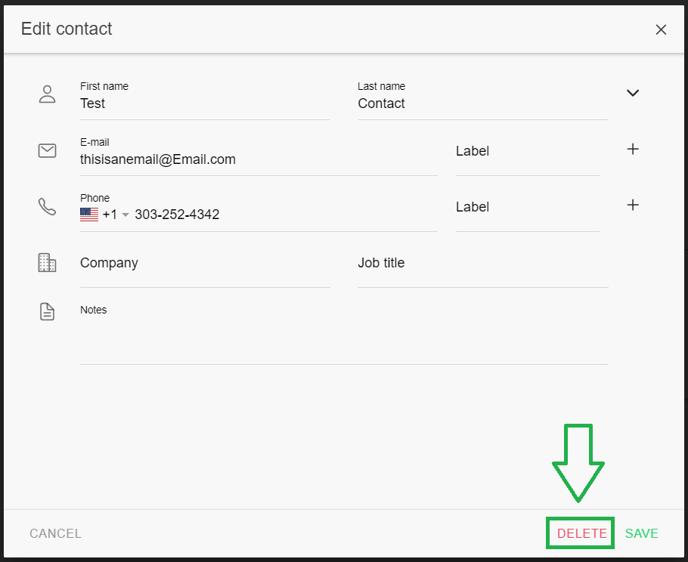The height and width of the screenshot is (562, 688).
Task: Open the e-mail Label dropdown
Action: (x=527, y=151)
